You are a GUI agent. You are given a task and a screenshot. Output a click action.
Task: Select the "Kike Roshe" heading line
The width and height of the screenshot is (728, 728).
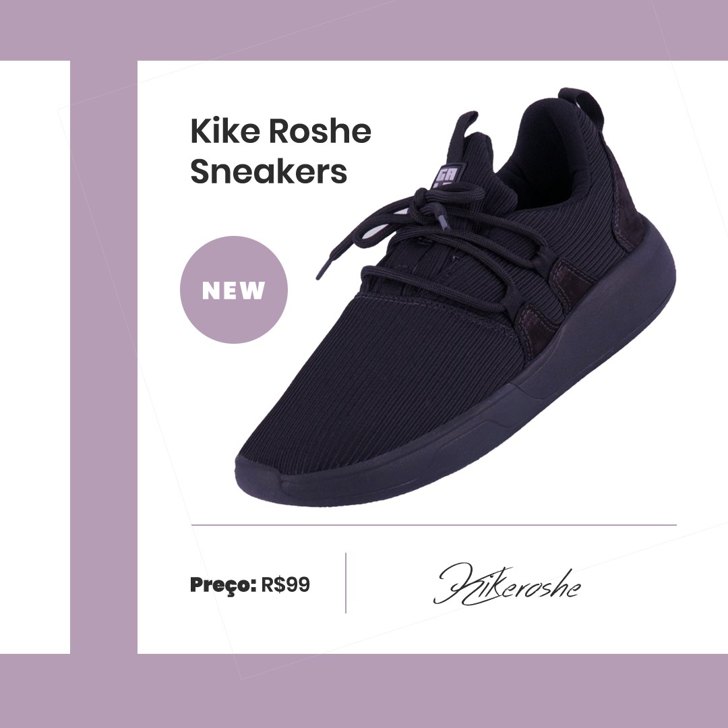pyautogui.click(x=280, y=131)
